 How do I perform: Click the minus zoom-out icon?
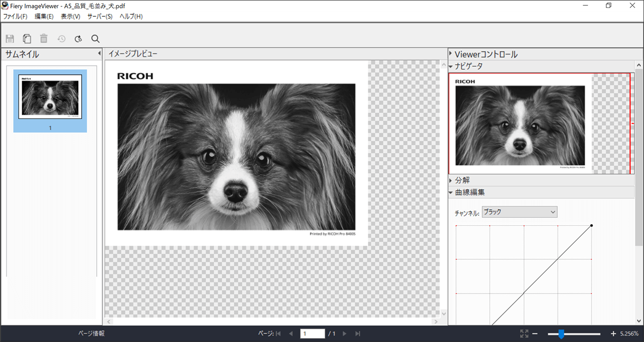535,334
